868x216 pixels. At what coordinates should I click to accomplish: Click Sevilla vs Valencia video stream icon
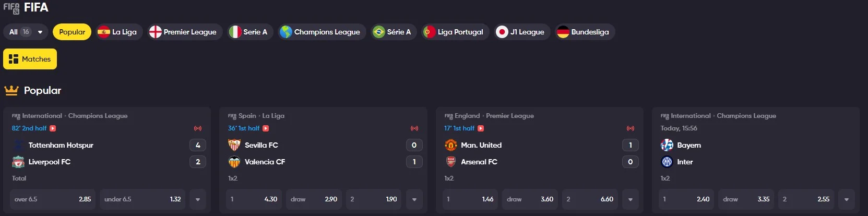click(x=266, y=128)
